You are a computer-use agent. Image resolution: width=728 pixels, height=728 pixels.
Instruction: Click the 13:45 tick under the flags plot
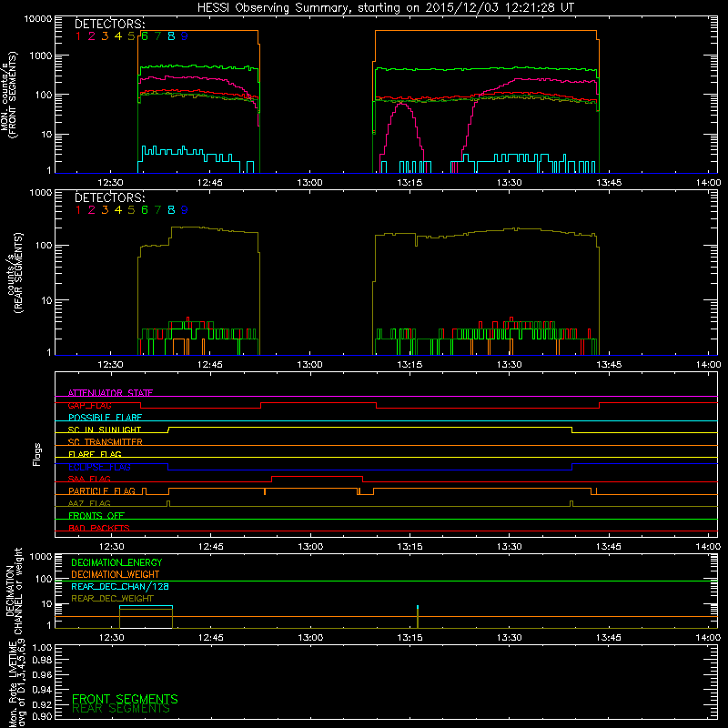(609, 547)
